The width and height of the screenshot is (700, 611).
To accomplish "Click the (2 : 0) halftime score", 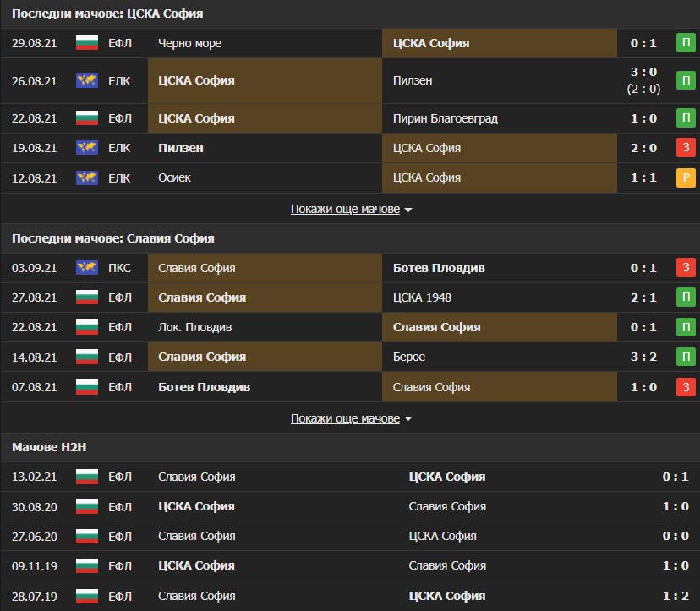I will tap(643, 89).
